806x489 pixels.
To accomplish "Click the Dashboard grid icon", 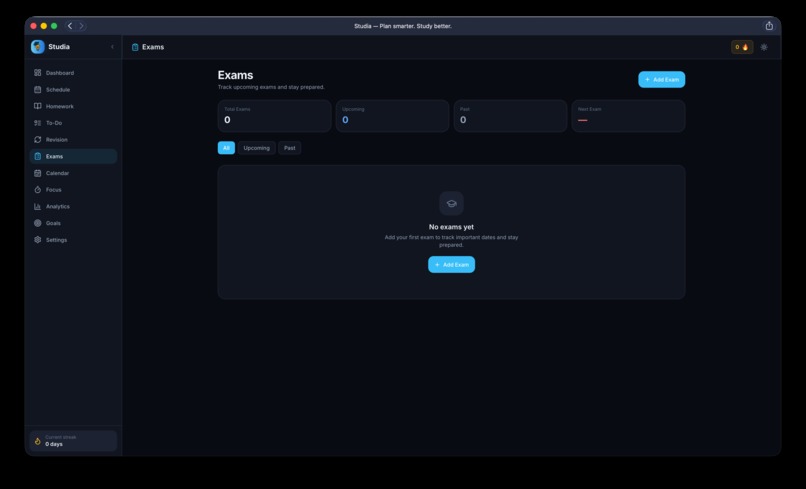I will tap(38, 73).
